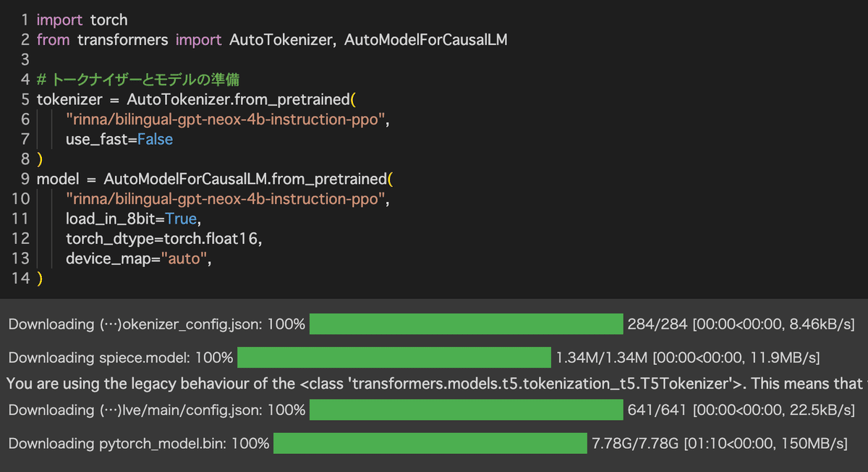Click the use_fast=False value

(x=155, y=139)
